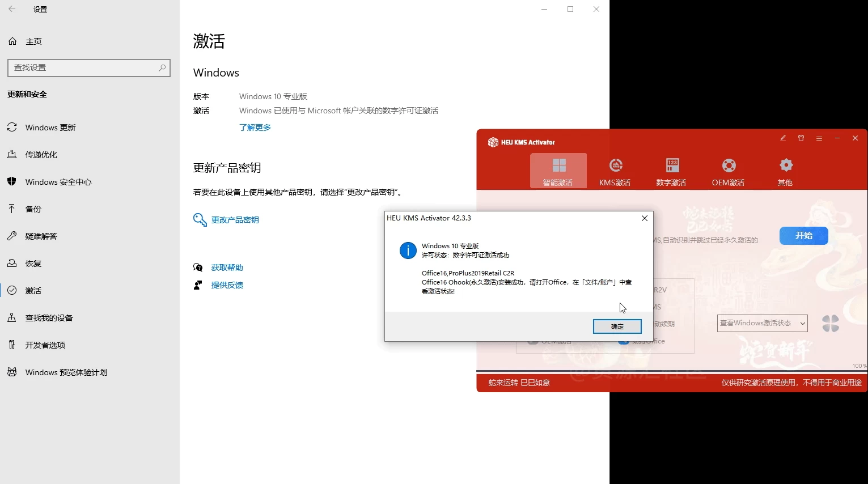Click the 主页 home icon

coord(12,41)
